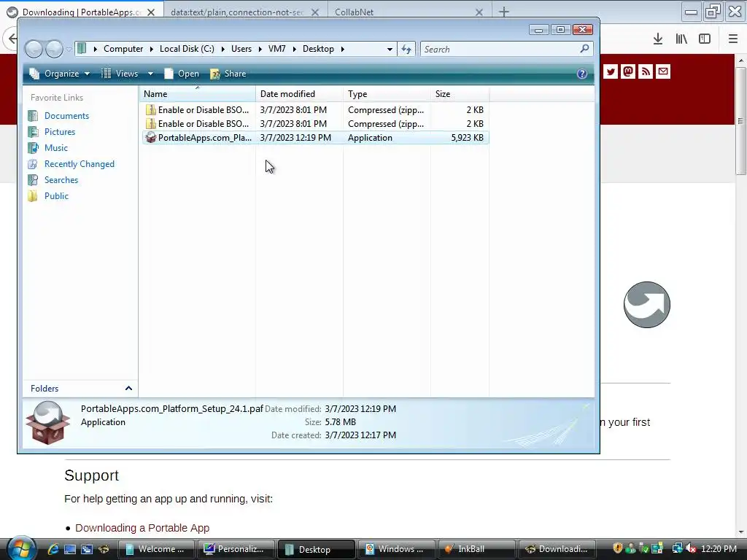Open browser hamburger menu

(733, 39)
